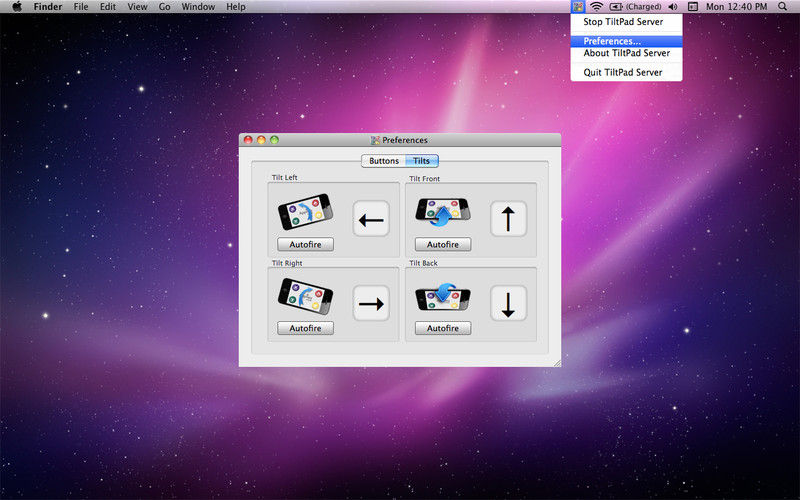Click the input source menu bar icon
The image size is (800, 500).
692,7
